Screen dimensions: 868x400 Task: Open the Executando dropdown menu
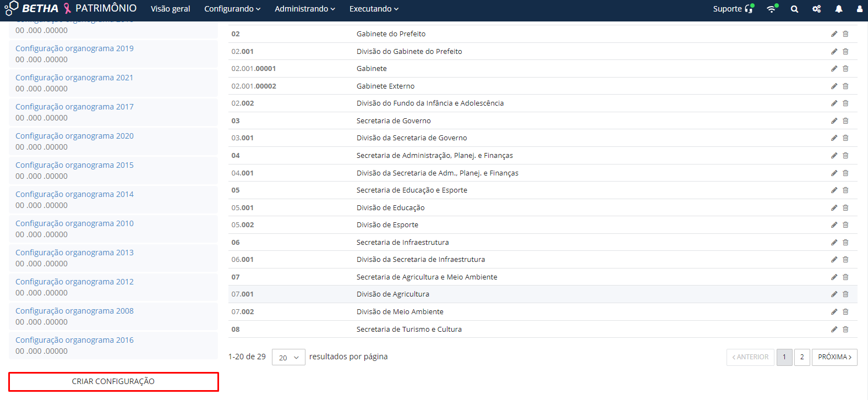point(374,9)
